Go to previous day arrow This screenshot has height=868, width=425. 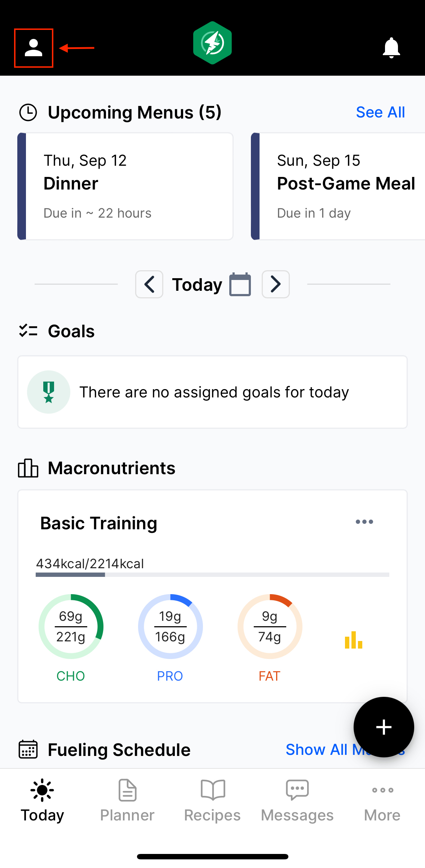point(149,284)
